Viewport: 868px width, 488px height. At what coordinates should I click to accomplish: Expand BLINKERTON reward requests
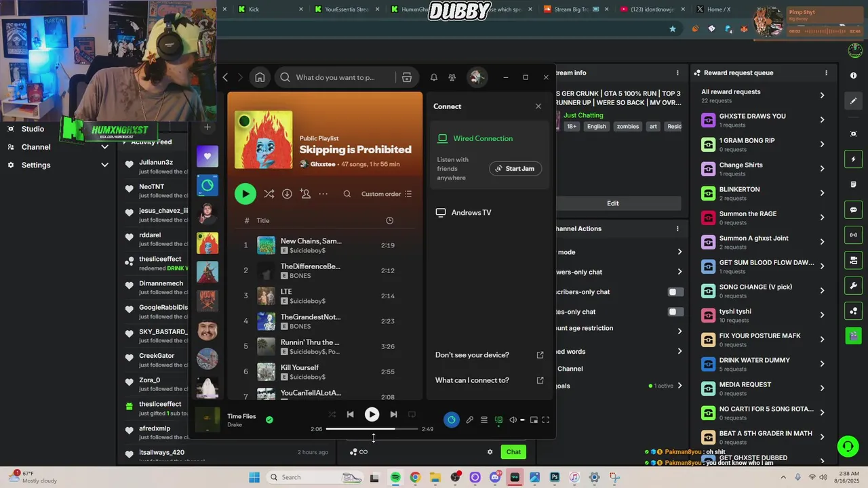click(822, 193)
